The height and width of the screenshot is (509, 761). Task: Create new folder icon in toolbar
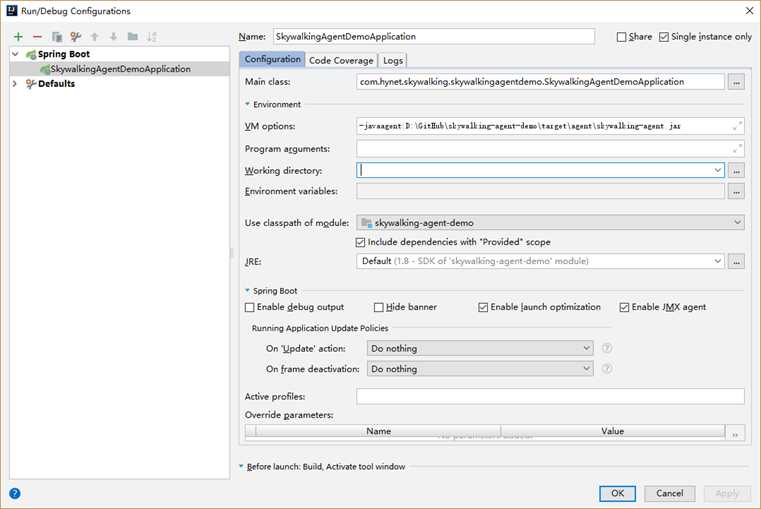tap(132, 36)
